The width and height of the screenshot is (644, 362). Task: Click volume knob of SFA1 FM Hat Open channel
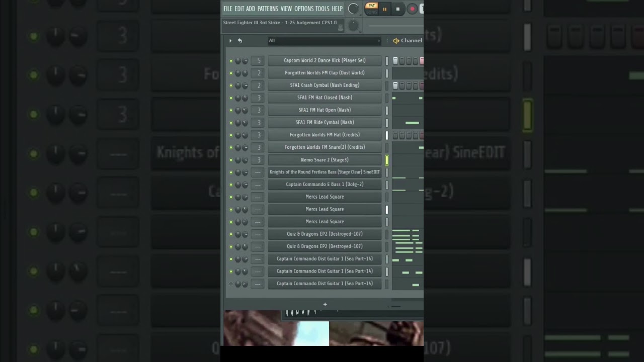245,110
